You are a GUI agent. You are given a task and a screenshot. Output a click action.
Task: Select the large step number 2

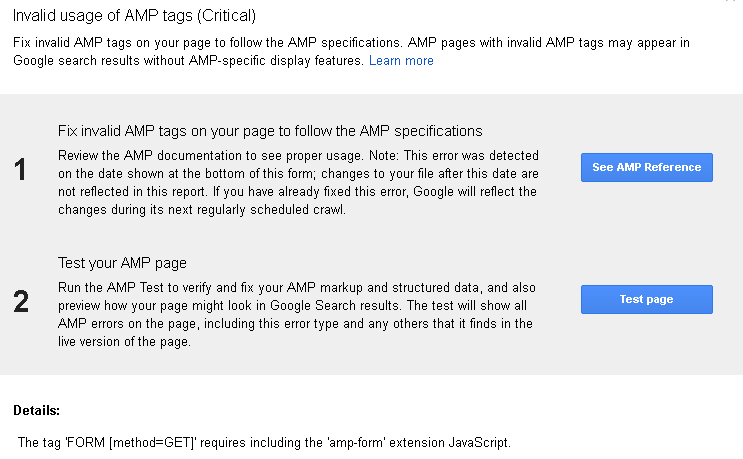pos(21,301)
